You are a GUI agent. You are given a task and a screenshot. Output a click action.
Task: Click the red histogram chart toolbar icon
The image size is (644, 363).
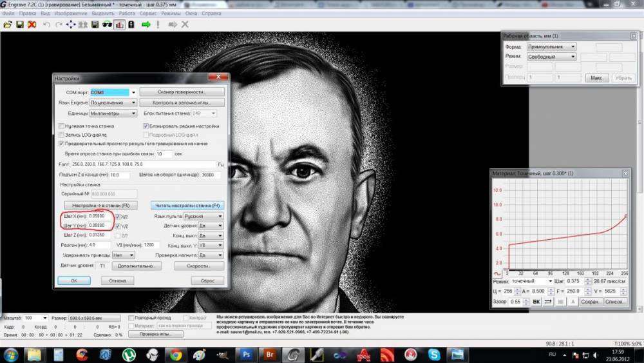119,25
